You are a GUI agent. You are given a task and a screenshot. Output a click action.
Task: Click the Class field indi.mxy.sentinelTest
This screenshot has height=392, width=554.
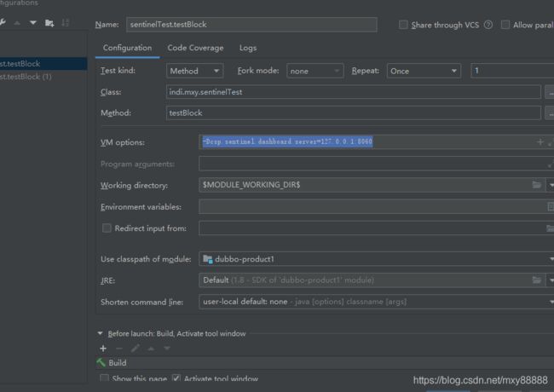point(354,92)
